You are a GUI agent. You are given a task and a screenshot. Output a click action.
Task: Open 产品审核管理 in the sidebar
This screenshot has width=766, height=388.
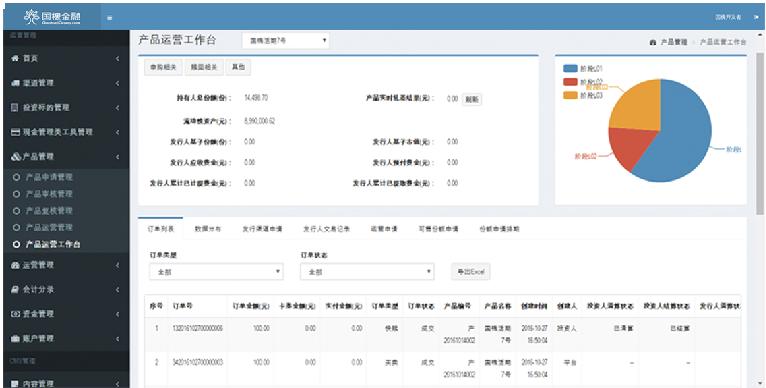click(49, 194)
